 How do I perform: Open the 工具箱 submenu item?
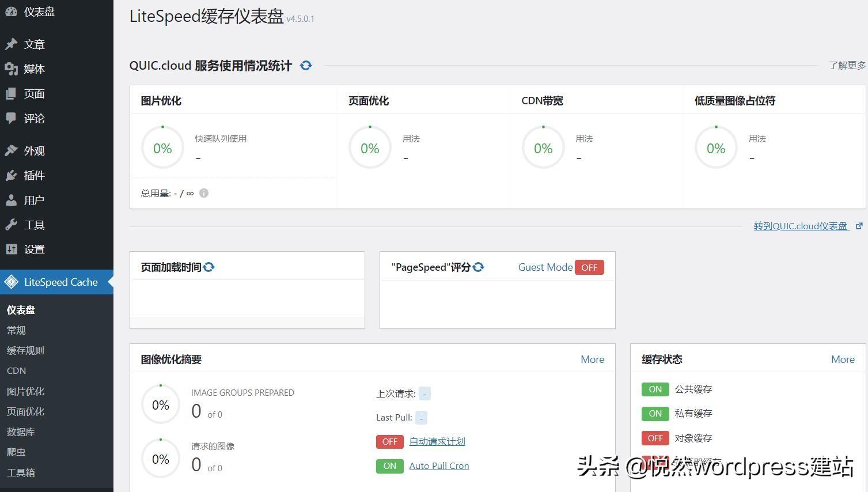(x=21, y=472)
